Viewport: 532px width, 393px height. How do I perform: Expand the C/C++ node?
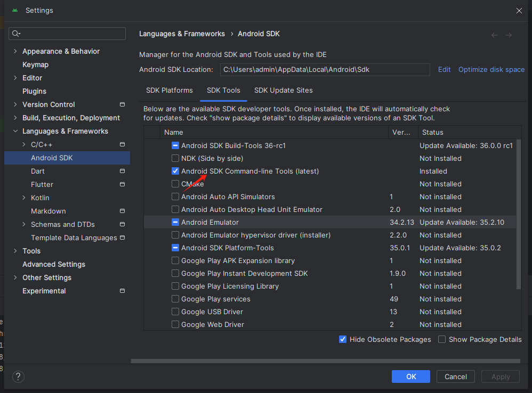pyautogui.click(x=24, y=144)
